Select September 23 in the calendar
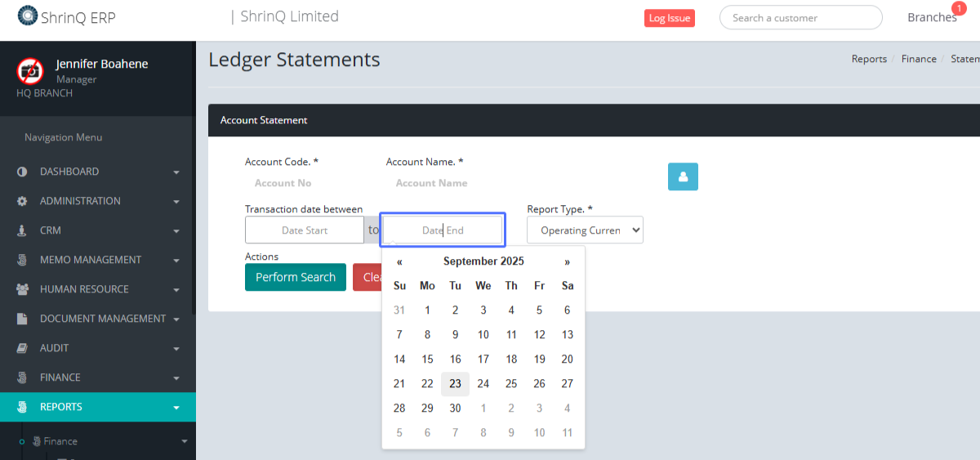 click(x=455, y=384)
